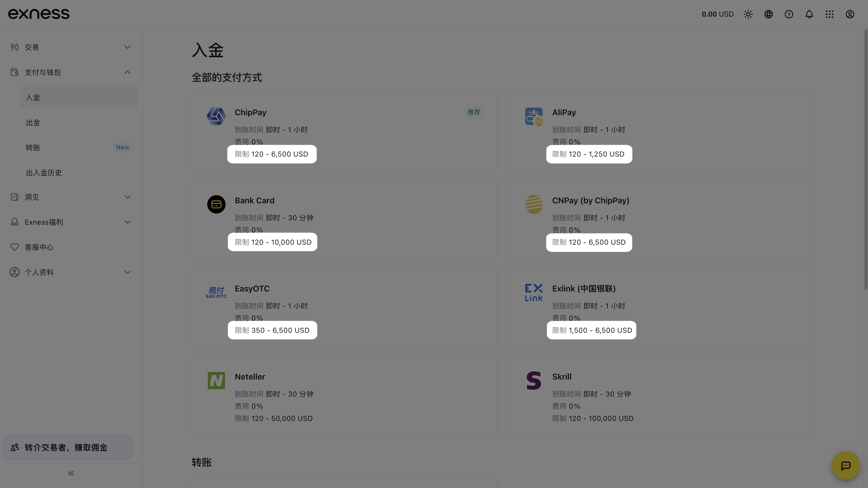Select the AliPay payment method
The image size is (868, 488).
point(662,131)
